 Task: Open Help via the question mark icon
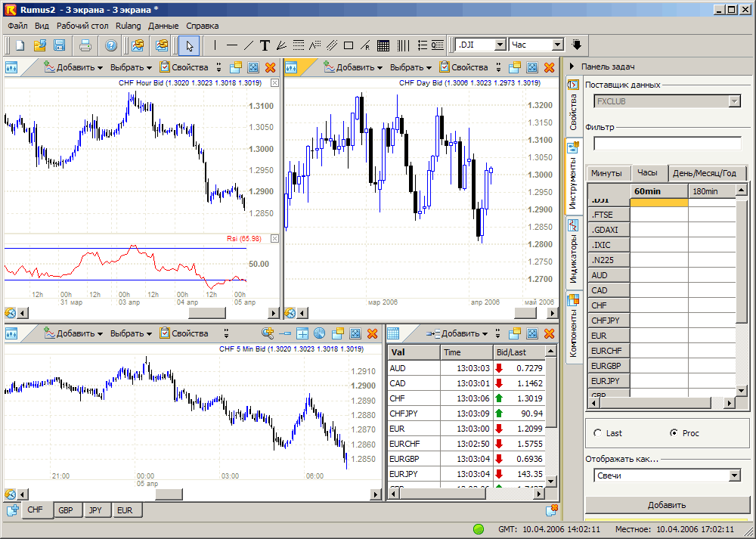[111, 45]
